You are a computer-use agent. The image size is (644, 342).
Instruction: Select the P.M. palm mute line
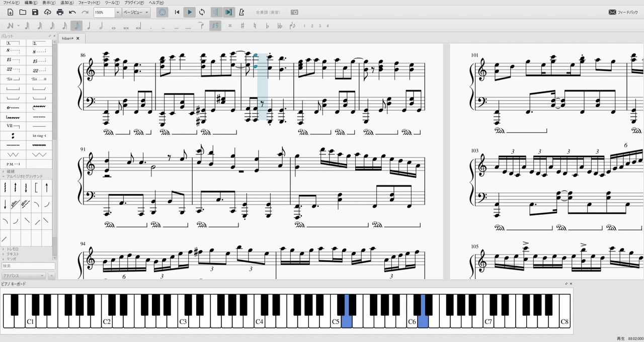(x=13, y=164)
